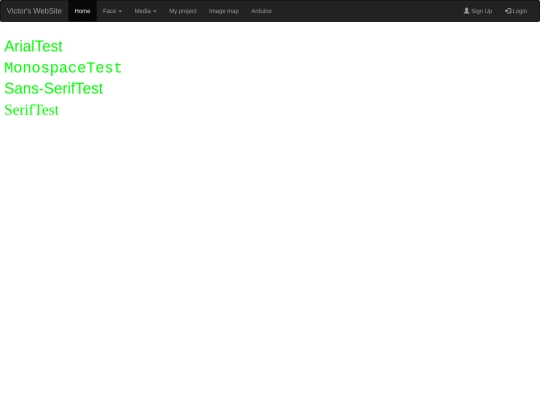The image size is (540, 405).
Task: Click the SerifTest heading
Action: [32, 110]
